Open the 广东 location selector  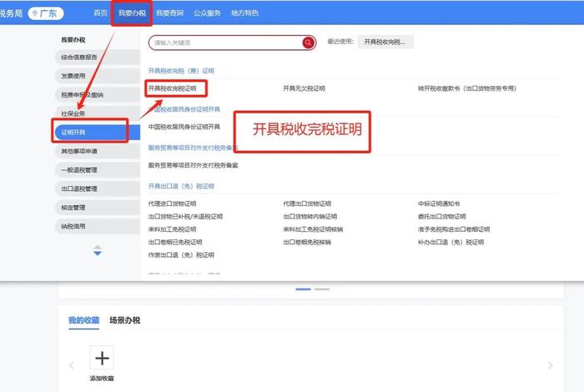[x=45, y=13]
